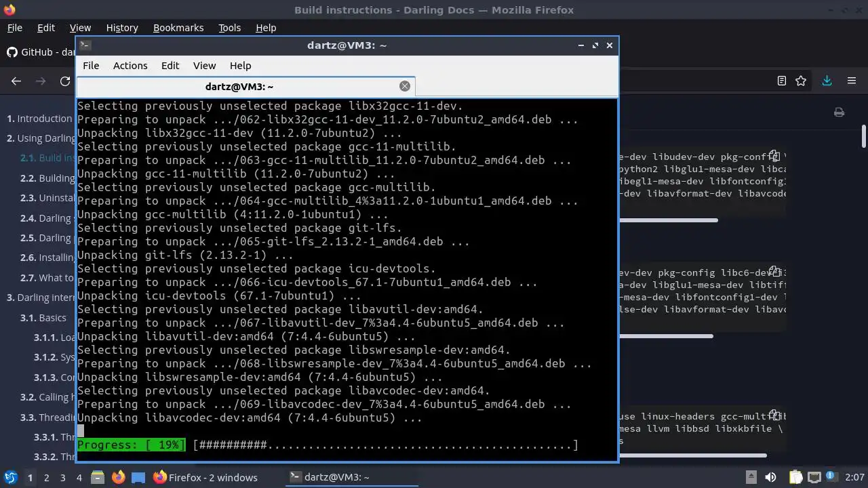
Task: Open the 2. Using Darling sidebar link
Action: point(41,138)
